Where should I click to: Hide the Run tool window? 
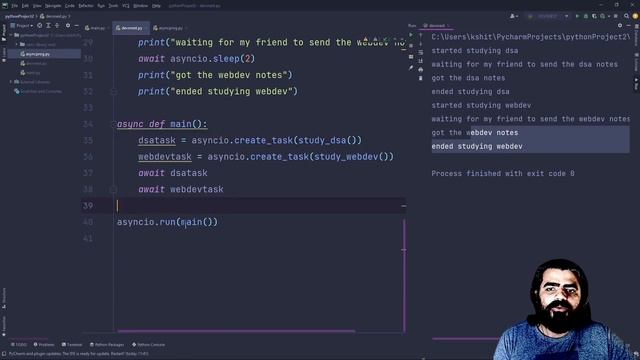click(x=629, y=26)
